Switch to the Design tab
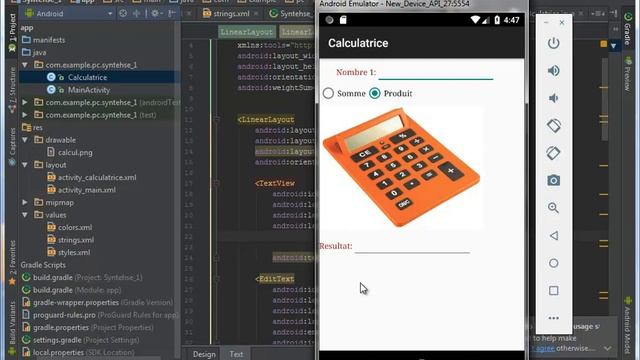This screenshot has width=640, height=360. point(204,354)
